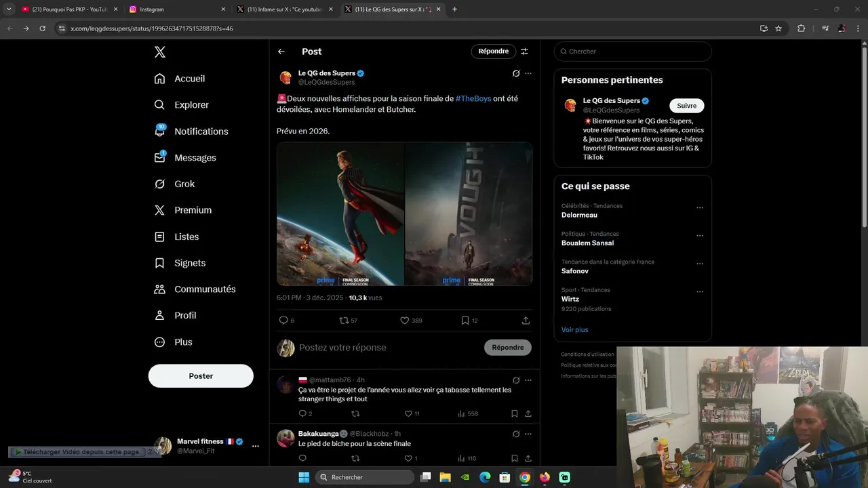Open #TheBoys hashtag link

[x=473, y=99]
